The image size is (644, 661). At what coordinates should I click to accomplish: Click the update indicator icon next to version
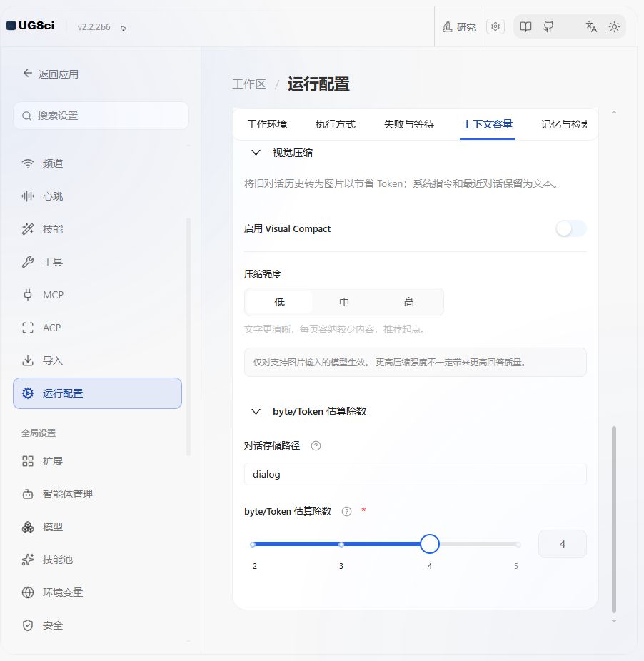pyautogui.click(x=124, y=29)
